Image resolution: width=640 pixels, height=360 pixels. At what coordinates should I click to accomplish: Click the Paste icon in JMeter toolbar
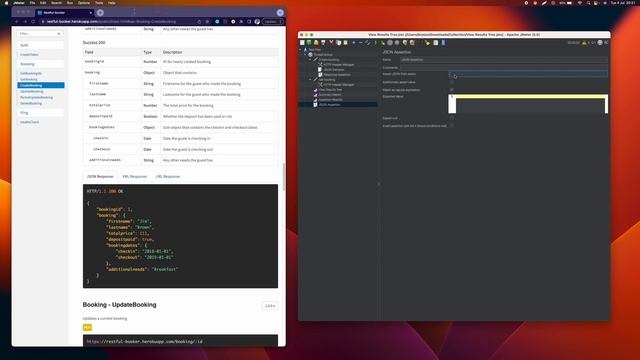pyautogui.click(x=345, y=42)
